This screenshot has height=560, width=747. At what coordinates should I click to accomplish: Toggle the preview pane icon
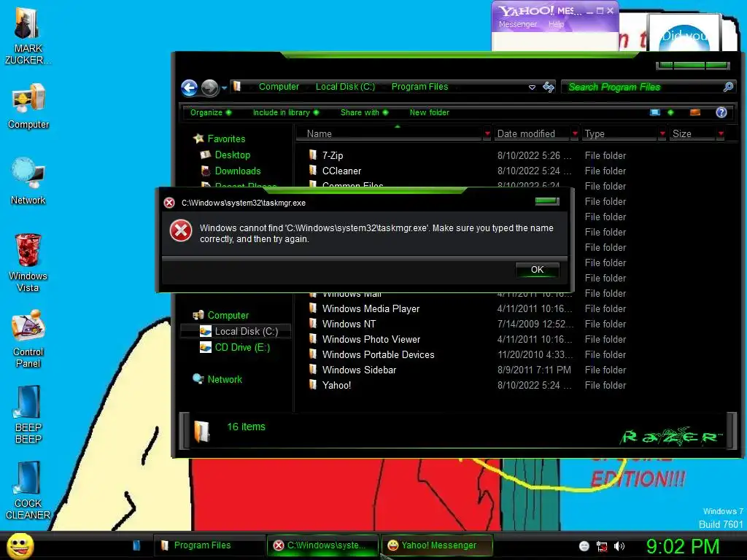695,112
